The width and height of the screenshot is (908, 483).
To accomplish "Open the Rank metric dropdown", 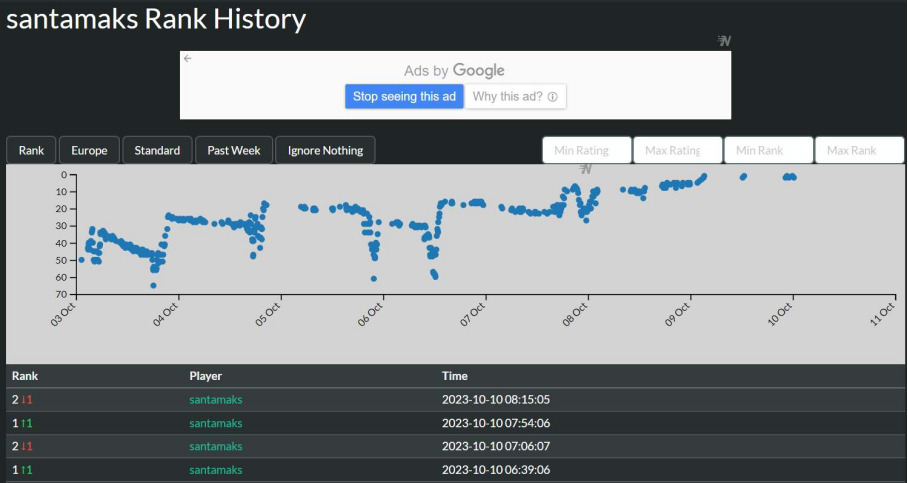I will click(x=31, y=150).
